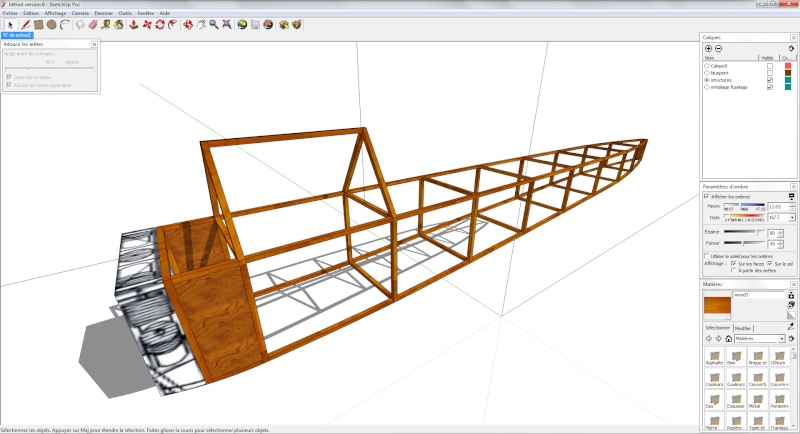The height and width of the screenshot is (434, 800).
Task: Select the Rectangle drawing tool
Action: point(38,24)
